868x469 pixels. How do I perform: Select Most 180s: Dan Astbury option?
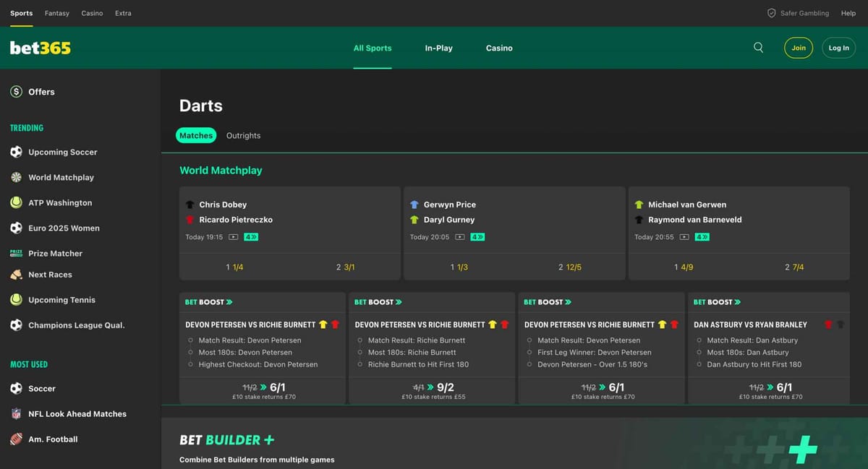(x=748, y=353)
